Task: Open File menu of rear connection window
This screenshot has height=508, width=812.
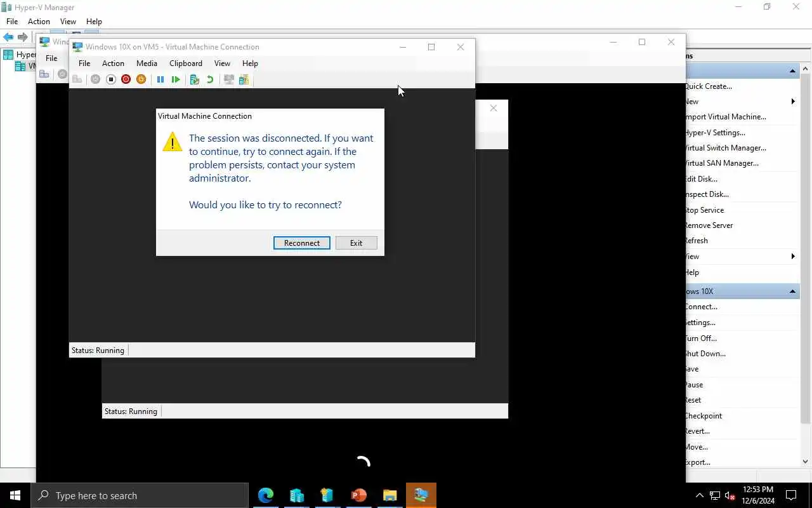Action: [x=51, y=58]
